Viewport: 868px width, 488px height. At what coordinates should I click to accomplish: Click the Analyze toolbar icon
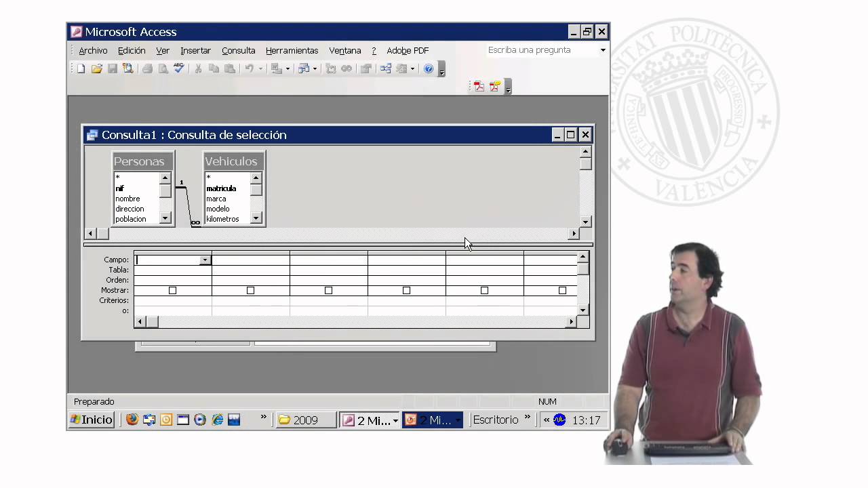(304, 68)
